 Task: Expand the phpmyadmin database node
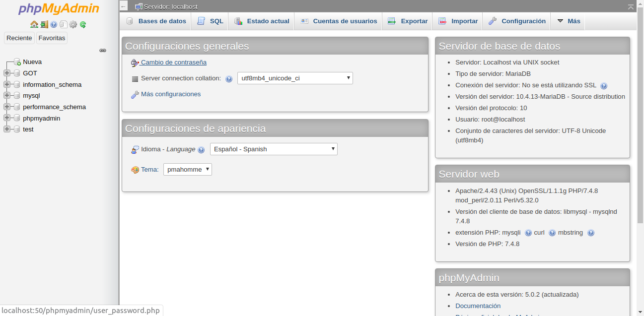7,118
